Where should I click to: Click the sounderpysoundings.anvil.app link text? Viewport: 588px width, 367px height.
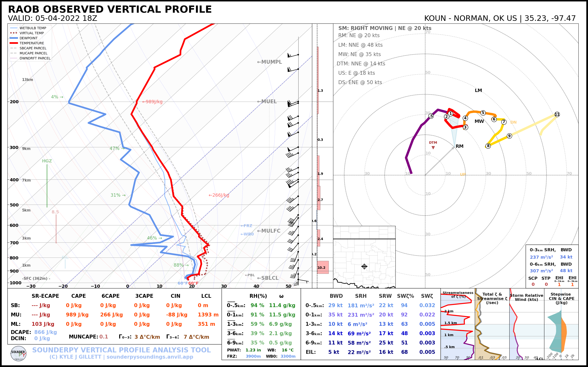(x=150, y=357)
